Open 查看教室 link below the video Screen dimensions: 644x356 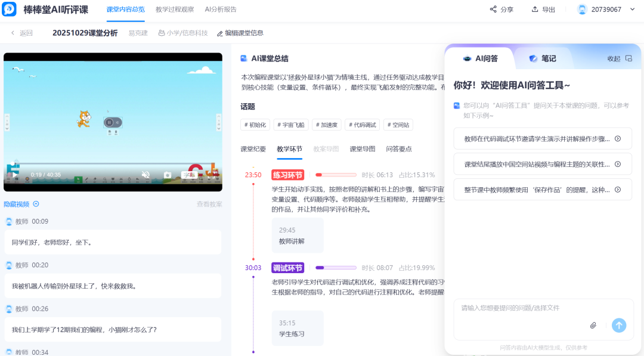(209, 203)
